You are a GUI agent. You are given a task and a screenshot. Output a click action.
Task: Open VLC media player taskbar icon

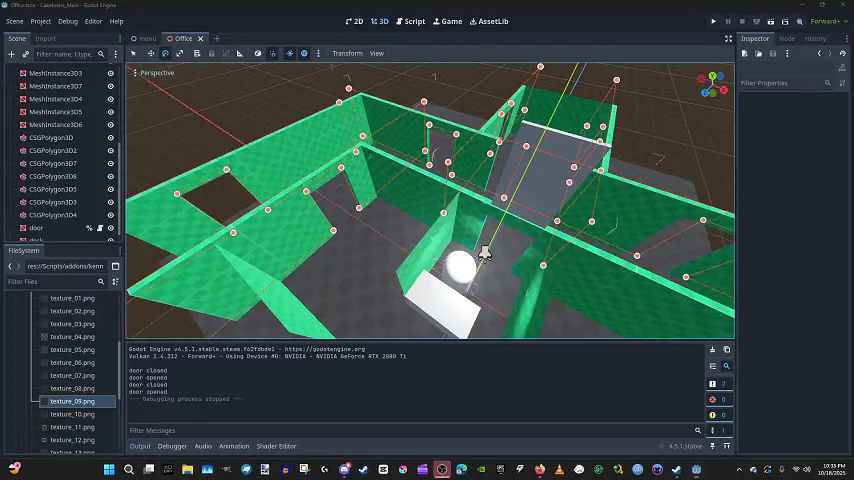559,469
